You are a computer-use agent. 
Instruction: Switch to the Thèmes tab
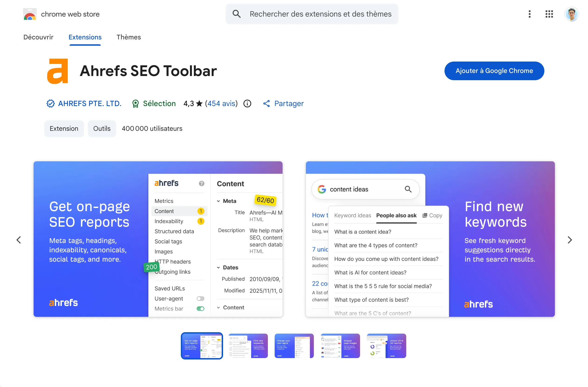[129, 37]
